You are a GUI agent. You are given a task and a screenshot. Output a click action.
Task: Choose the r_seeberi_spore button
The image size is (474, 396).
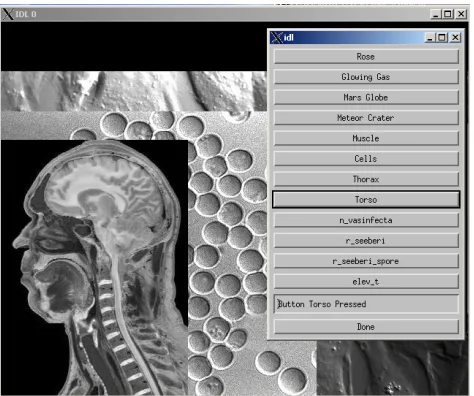tap(366, 261)
